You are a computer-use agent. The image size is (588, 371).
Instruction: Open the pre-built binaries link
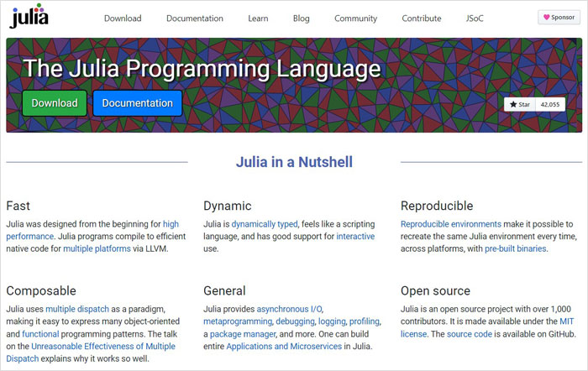tap(515, 248)
